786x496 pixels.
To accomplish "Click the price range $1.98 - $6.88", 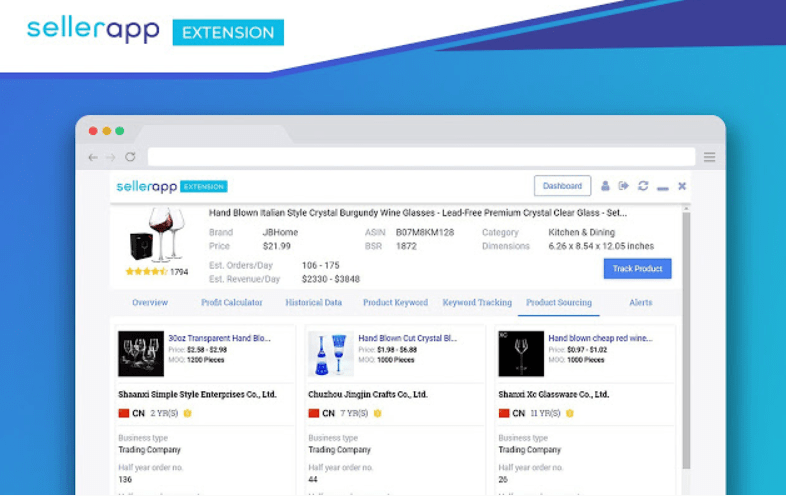I will (397, 350).
